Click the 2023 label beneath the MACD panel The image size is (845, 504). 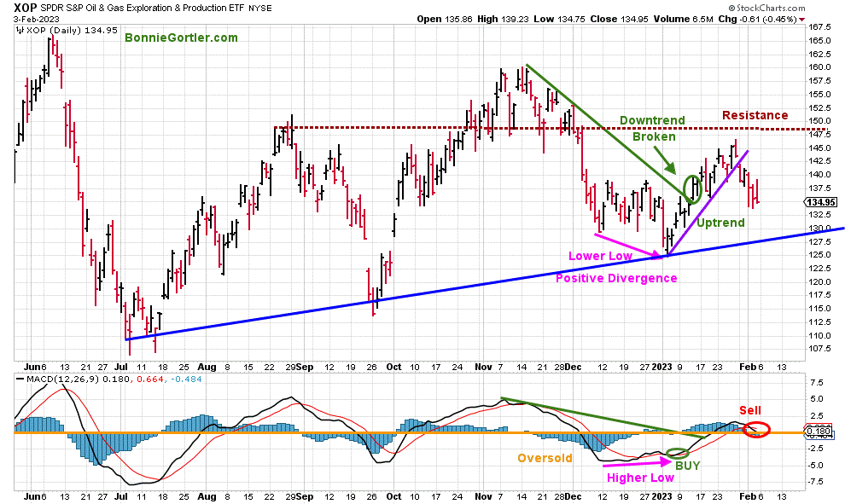point(661,496)
